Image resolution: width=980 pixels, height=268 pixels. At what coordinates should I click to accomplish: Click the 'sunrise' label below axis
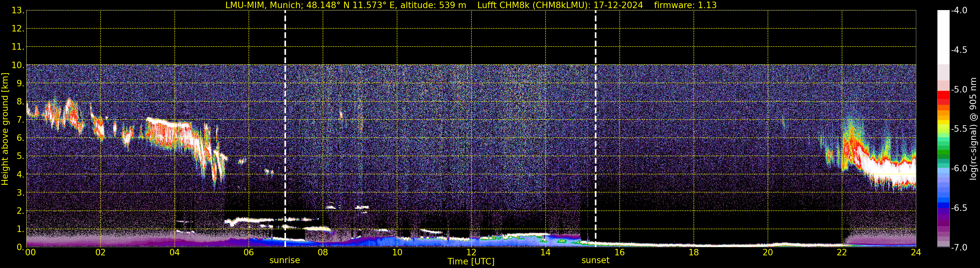click(x=284, y=261)
